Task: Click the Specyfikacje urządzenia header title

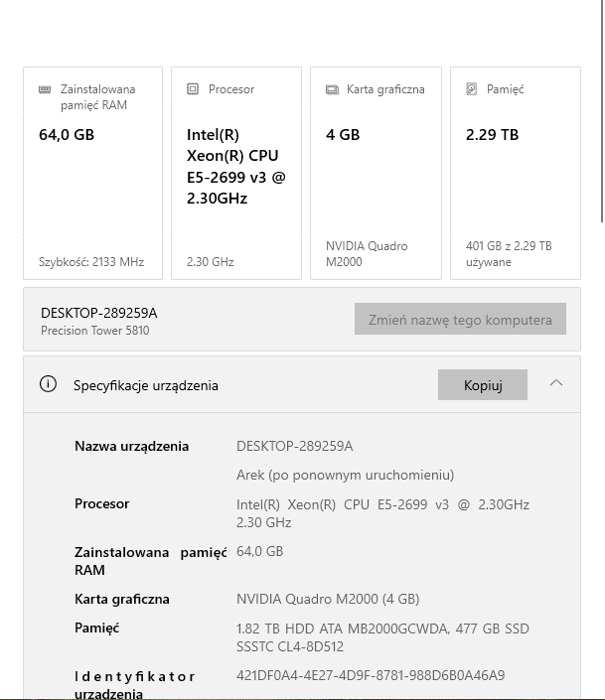Action: [146, 385]
